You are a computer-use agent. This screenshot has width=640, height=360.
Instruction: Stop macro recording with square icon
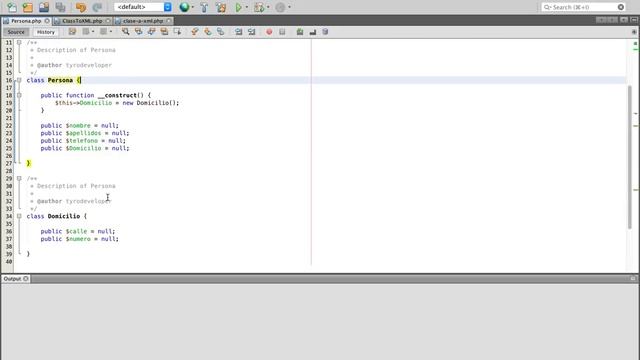point(282,32)
